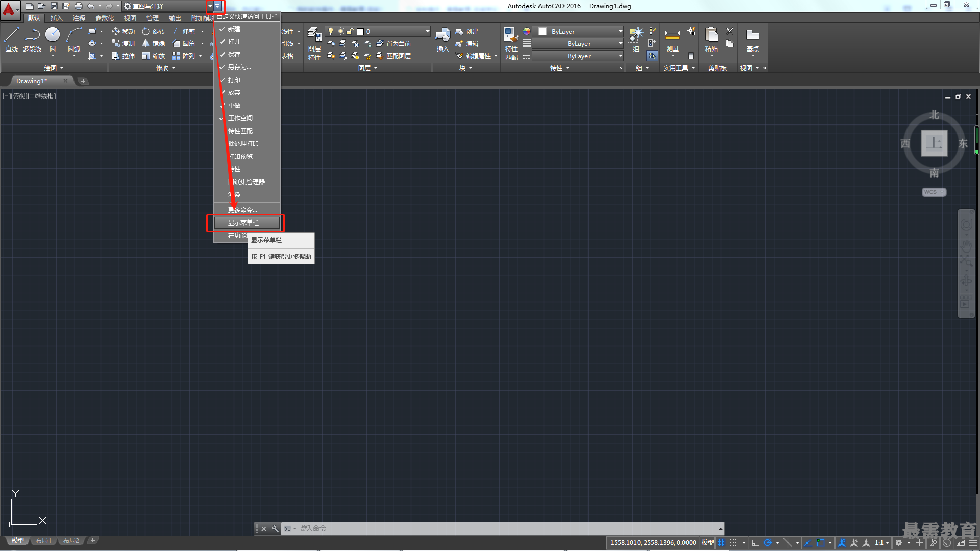The image size is (980, 551).
Task: Toggle the 工作空间 checked item in menu
Action: [247, 118]
